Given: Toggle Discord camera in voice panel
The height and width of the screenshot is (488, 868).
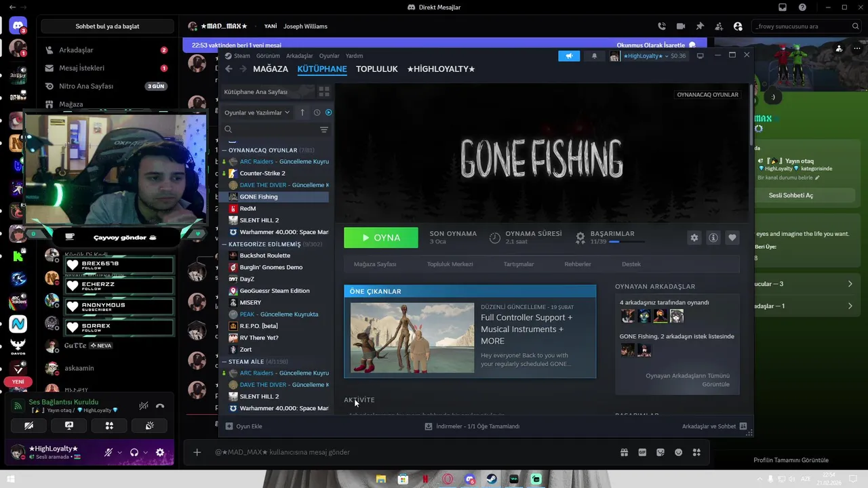Looking at the screenshot, I should click(x=28, y=426).
